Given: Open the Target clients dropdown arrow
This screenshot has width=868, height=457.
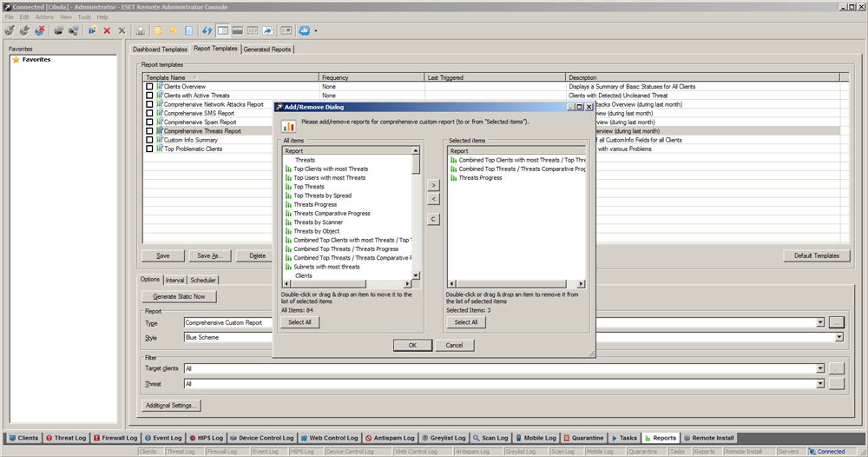Looking at the screenshot, I should coord(820,368).
